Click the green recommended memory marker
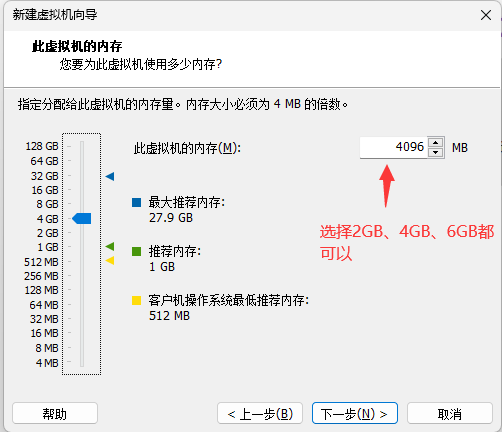This screenshot has height=432, width=502. [x=110, y=246]
